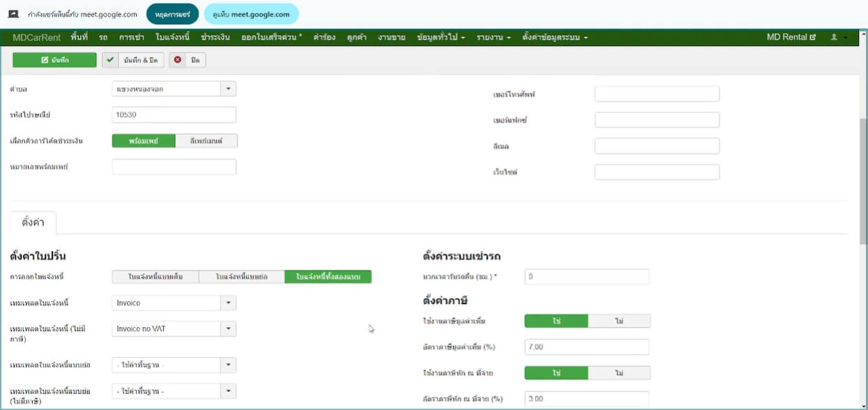Open the คำร้อง menu
Image resolution: width=868 pixels, height=410 pixels.
pos(324,37)
